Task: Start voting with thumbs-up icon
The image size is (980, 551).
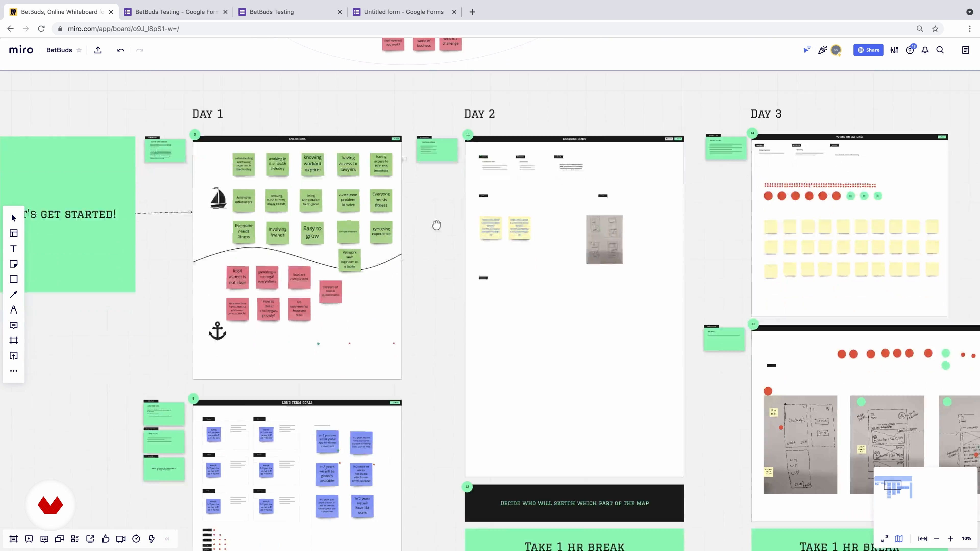Action: [106, 539]
